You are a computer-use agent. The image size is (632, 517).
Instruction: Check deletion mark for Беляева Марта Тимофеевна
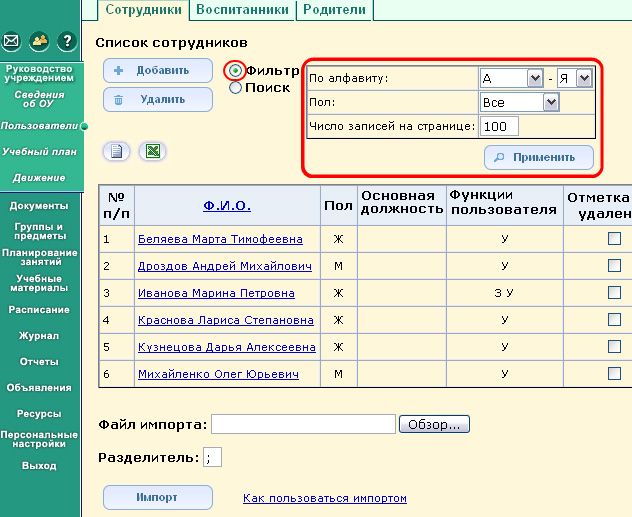coord(614,239)
